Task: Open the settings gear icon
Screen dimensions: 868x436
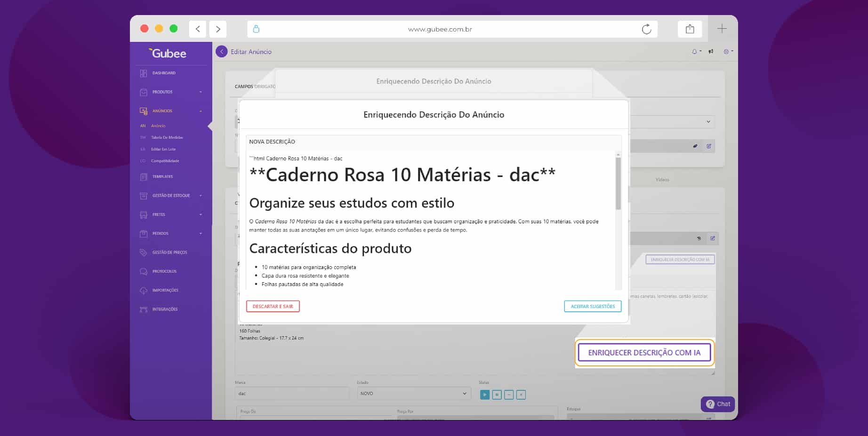Action: pos(726,52)
